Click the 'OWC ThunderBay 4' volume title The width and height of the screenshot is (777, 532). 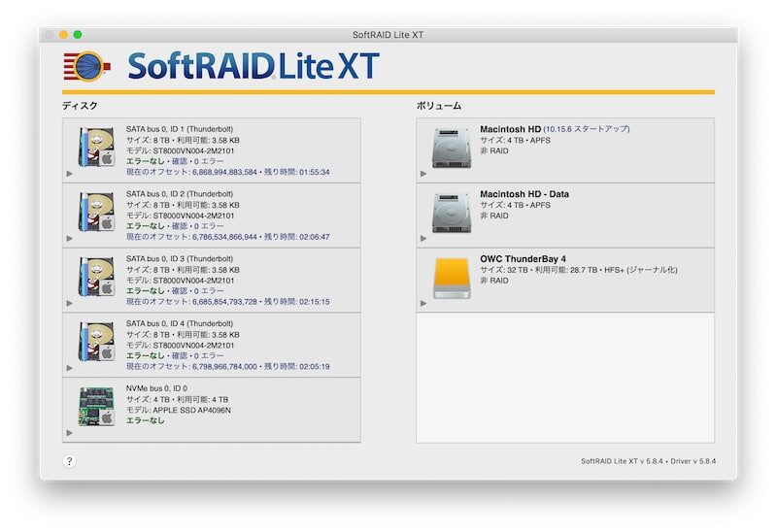coord(523,259)
